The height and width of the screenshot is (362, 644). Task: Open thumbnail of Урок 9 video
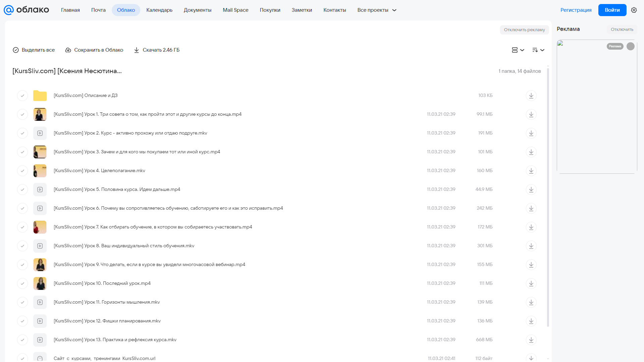tap(40, 265)
